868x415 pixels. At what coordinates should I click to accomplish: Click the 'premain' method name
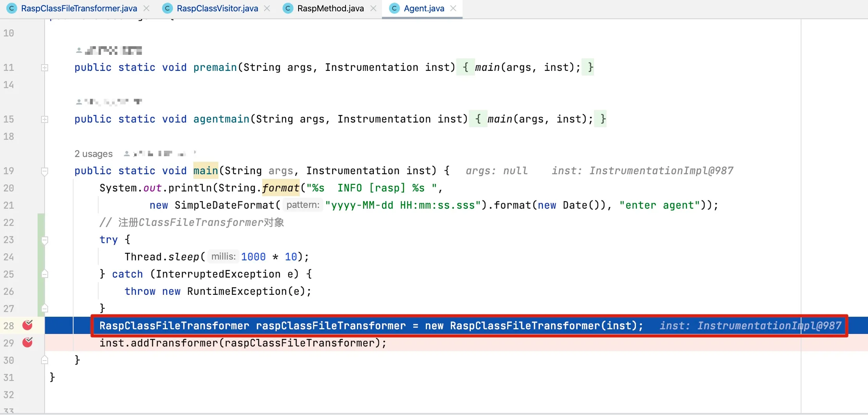click(215, 67)
